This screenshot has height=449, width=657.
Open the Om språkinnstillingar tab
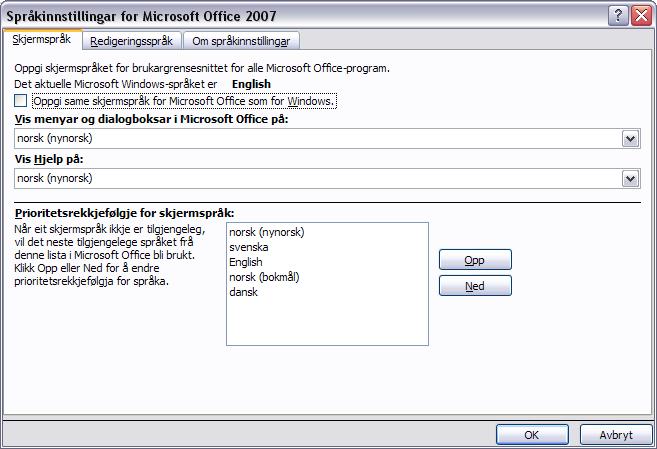pyautogui.click(x=241, y=41)
